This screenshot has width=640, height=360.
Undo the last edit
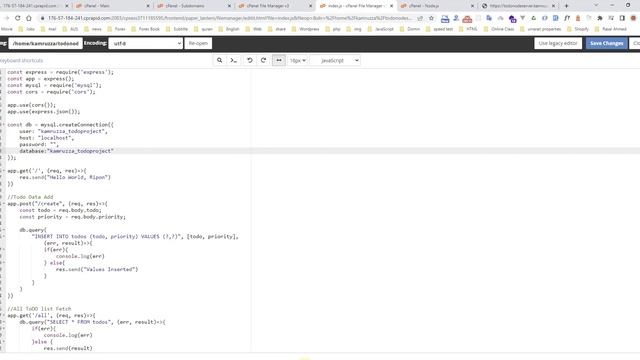249,60
